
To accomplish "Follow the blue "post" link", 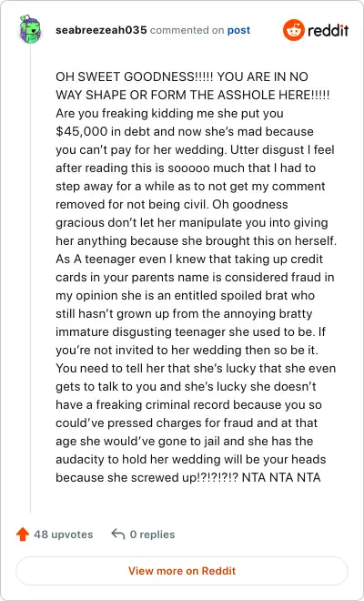I will 238,30.
